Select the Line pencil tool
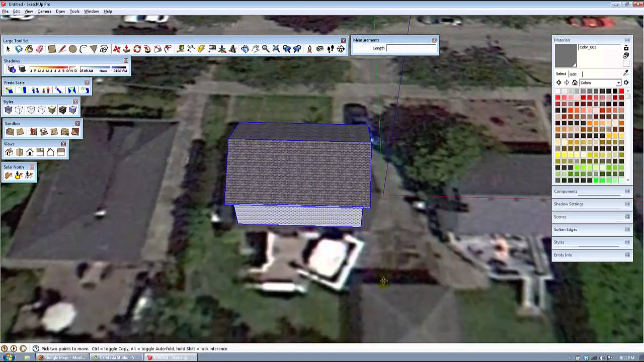The image size is (644, 362). [62, 49]
